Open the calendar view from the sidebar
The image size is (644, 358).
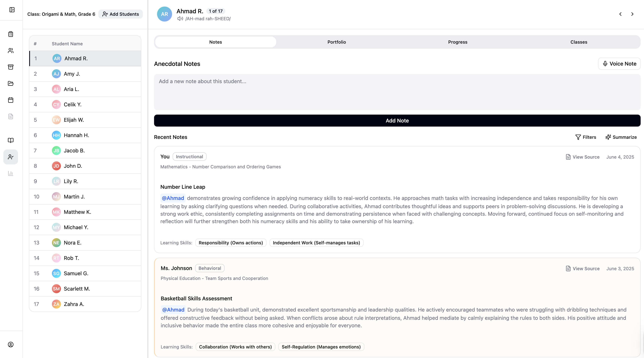(x=11, y=100)
